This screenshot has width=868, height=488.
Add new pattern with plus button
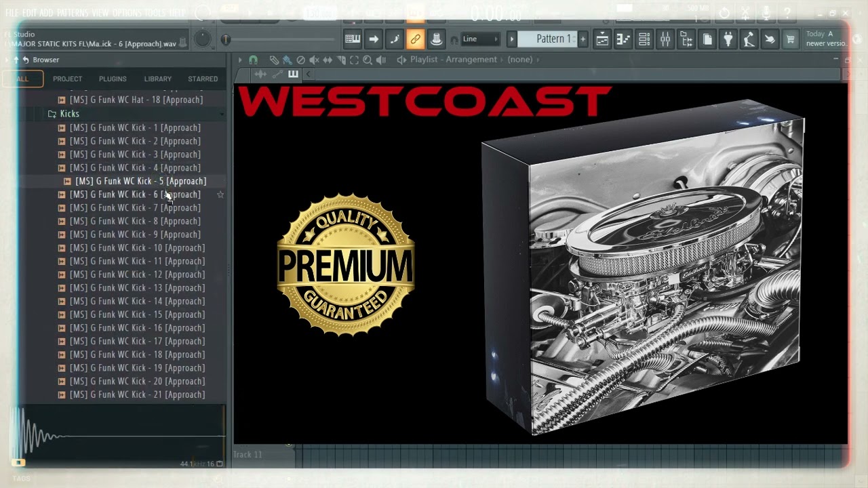pyautogui.click(x=583, y=39)
